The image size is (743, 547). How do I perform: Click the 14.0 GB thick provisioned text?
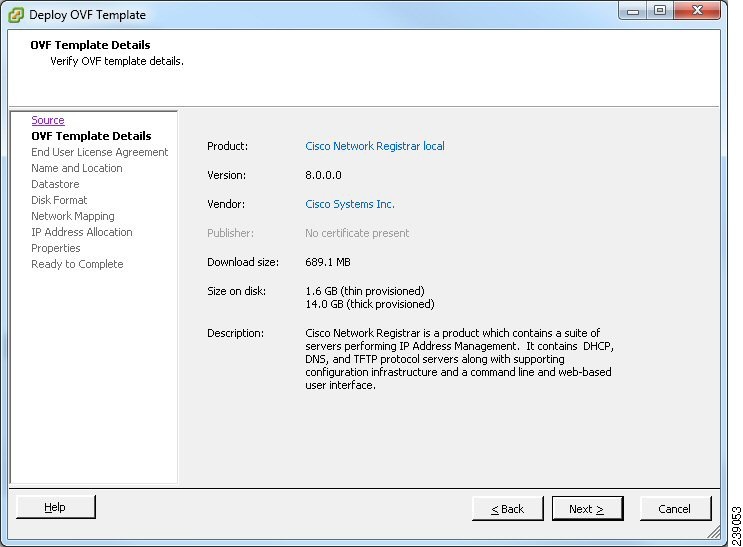pos(370,304)
